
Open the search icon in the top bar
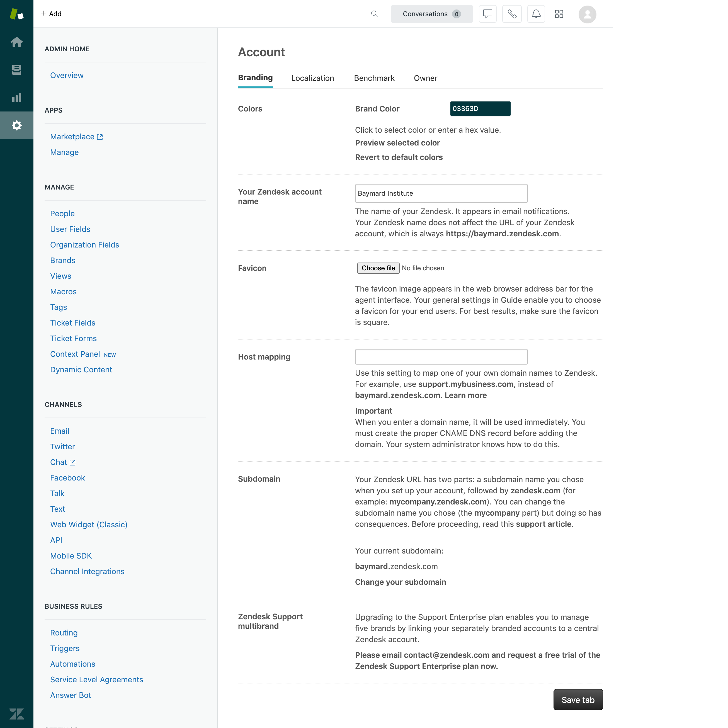point(374,14)
